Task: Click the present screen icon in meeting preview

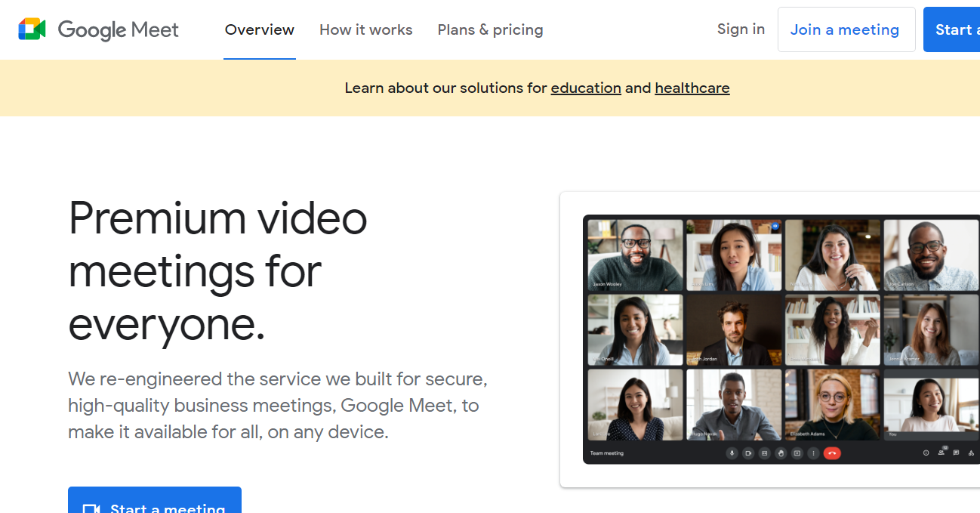Action: [797, 453]
